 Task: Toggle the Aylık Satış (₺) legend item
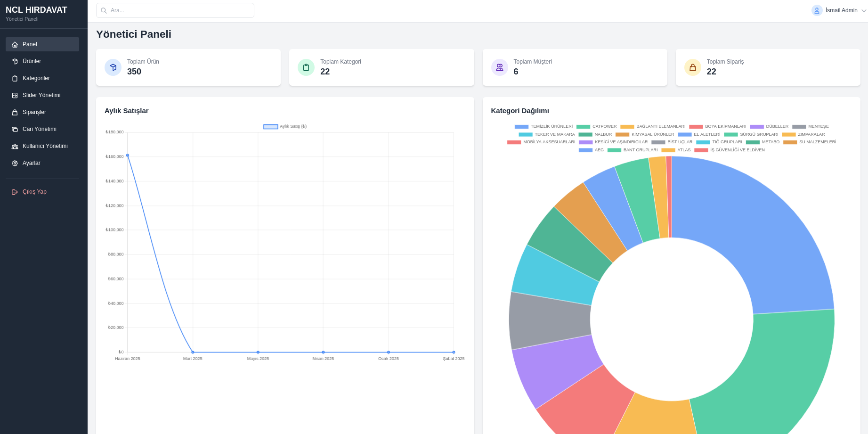[285, 126]
